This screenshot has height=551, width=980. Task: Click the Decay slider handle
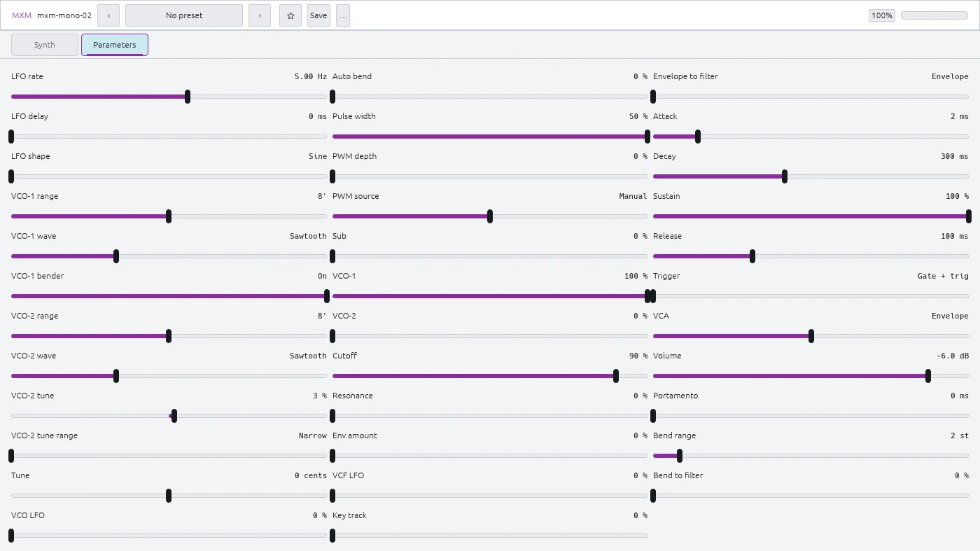pos(785,176)
